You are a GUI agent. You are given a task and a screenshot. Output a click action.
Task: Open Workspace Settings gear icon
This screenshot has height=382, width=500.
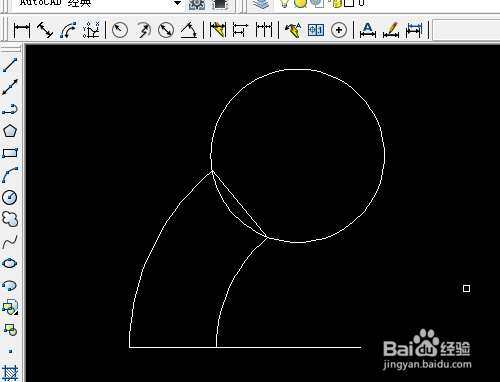197,4
